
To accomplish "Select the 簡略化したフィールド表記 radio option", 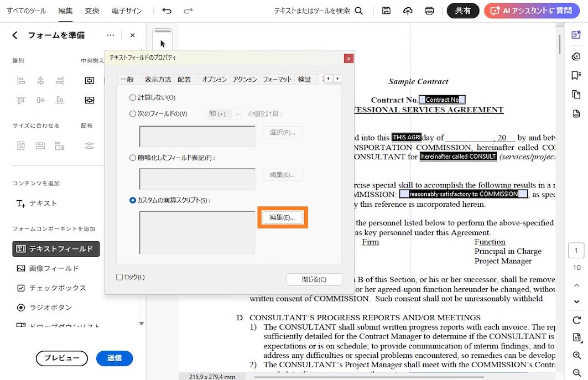I will [x=133, y=157].
